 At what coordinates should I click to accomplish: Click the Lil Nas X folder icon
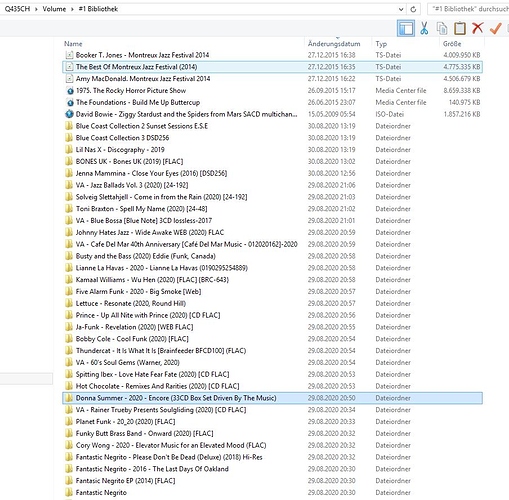point(69,150)
